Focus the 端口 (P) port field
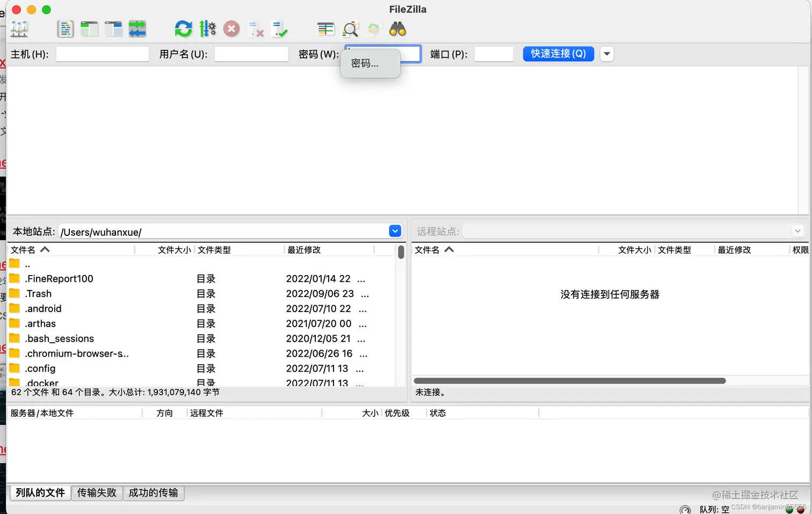The width and height of the screenshot is (812, 514). (494, 54)
